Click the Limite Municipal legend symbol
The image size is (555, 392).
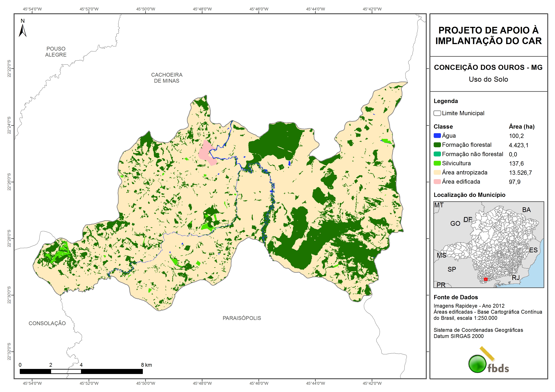point(437,113)
